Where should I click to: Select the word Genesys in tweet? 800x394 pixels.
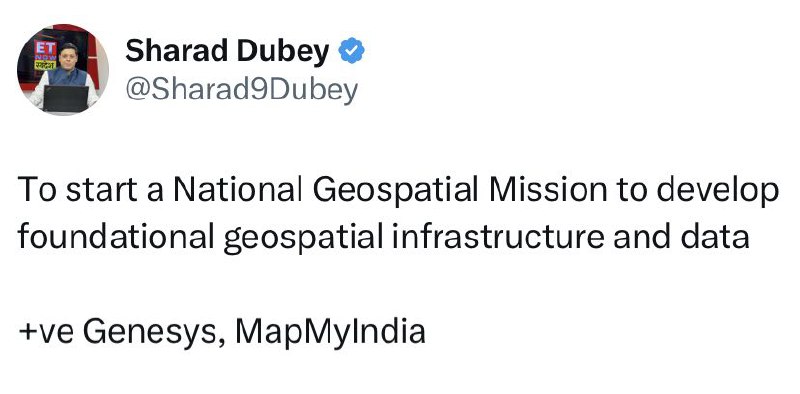(153, 333)
